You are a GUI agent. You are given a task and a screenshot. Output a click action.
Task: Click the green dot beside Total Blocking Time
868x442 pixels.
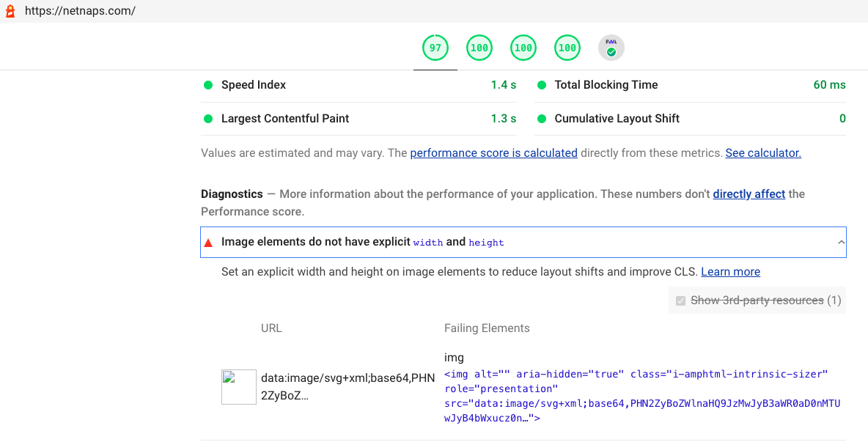tap(542, 84)
